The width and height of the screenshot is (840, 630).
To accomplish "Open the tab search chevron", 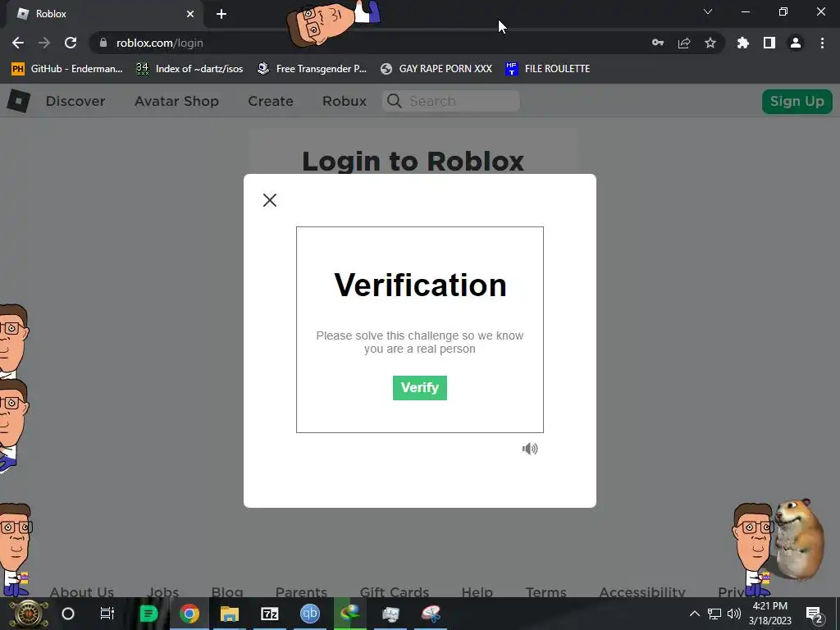I will click(708, 11).
